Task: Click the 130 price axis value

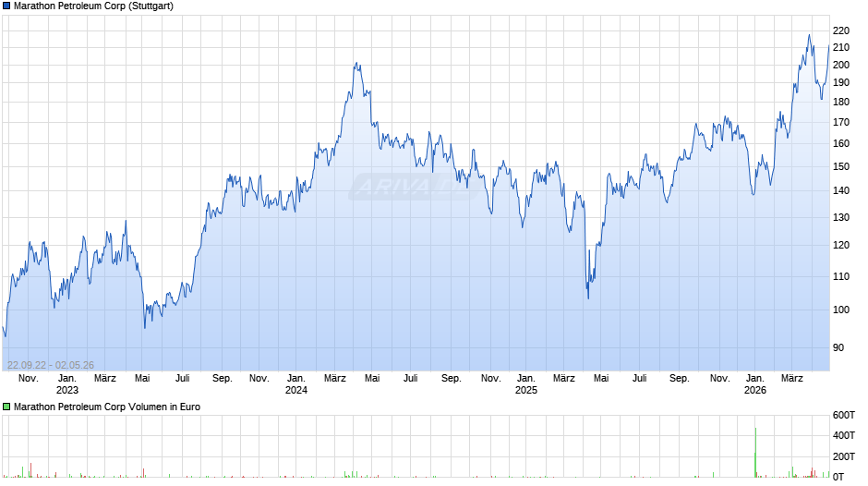Action: tap(841, 218)
